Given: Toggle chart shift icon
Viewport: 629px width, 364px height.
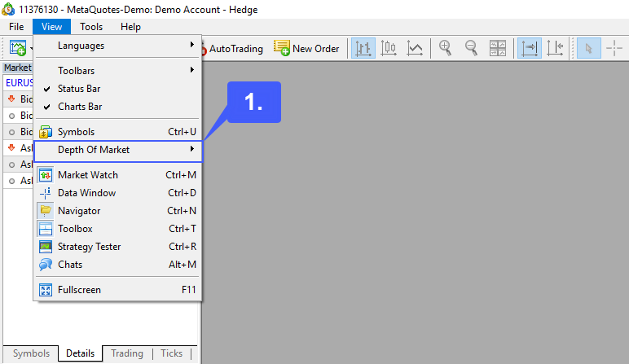Looking at the screenshot, I should 555,49.
